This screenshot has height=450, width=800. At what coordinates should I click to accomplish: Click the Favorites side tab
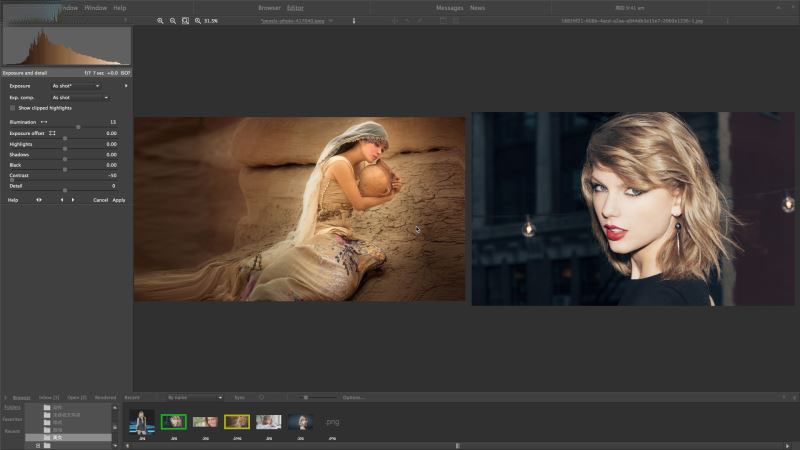point(12,419)
